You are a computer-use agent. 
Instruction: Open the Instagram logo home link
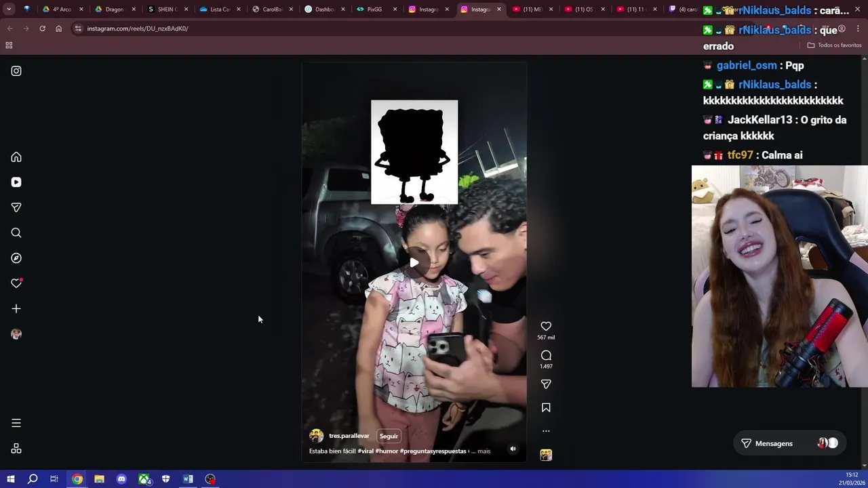pyautogui.click(x=16, y=71)
